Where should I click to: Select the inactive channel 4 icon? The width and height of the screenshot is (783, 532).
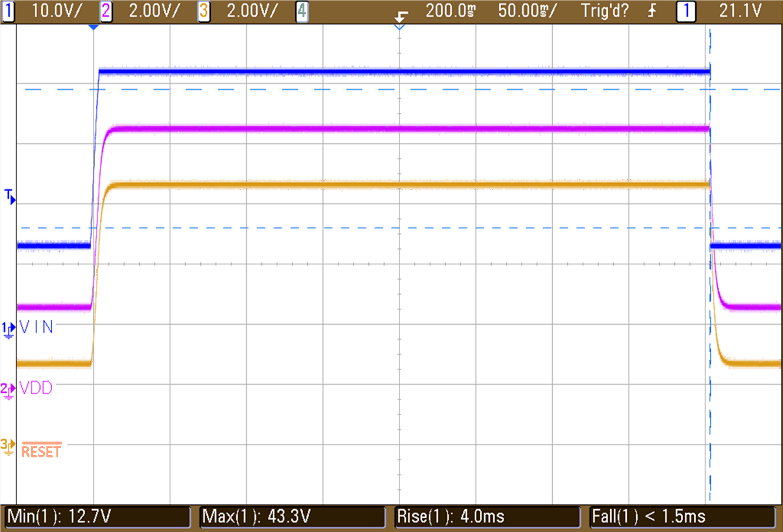click(301, 11)
